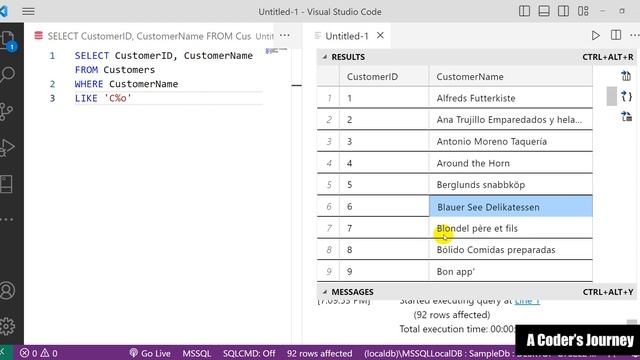Select row number 9 header
The height and width of the screenshot is (360, 640).
pos(329,271)
